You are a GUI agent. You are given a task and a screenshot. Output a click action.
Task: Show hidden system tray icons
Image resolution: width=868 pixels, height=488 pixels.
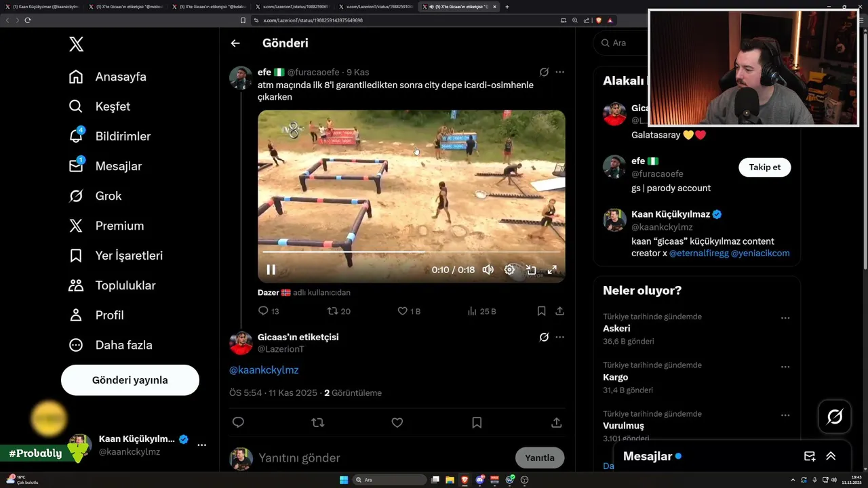793,480
